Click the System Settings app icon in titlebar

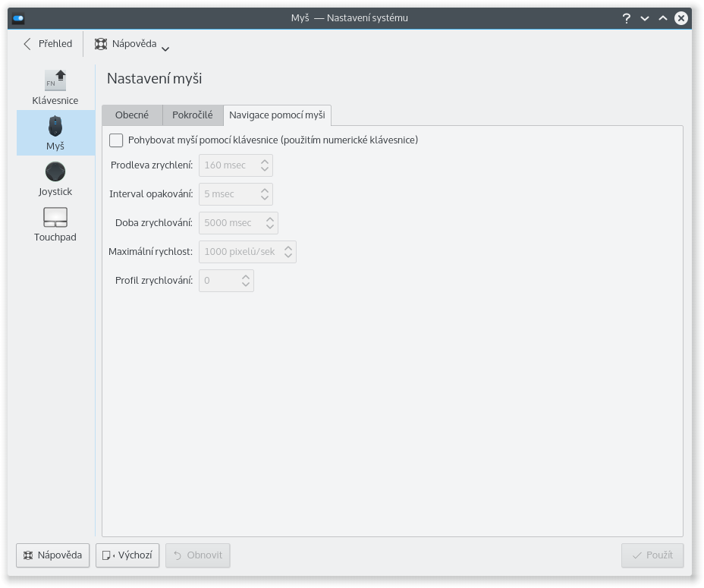[x=18, y=18]
